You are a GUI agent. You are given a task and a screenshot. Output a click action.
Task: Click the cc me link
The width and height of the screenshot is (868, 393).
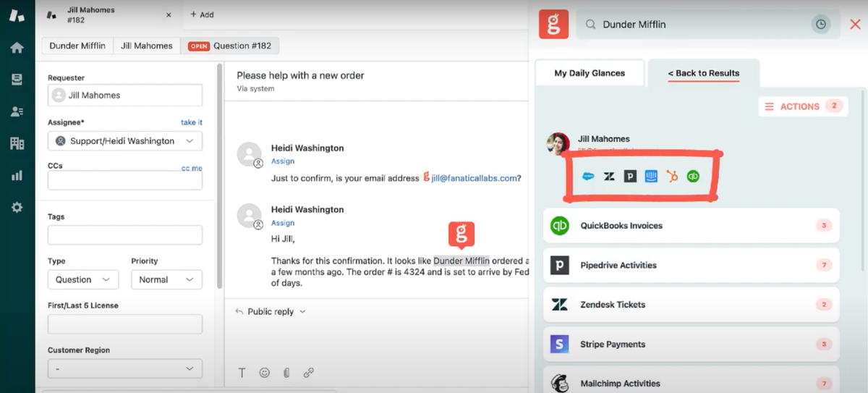tap(192, 168)
